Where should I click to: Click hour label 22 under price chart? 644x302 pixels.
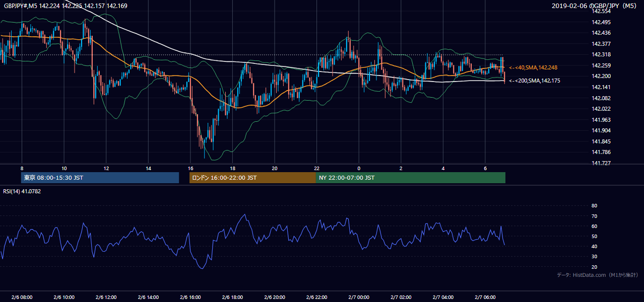click(316, 168)
